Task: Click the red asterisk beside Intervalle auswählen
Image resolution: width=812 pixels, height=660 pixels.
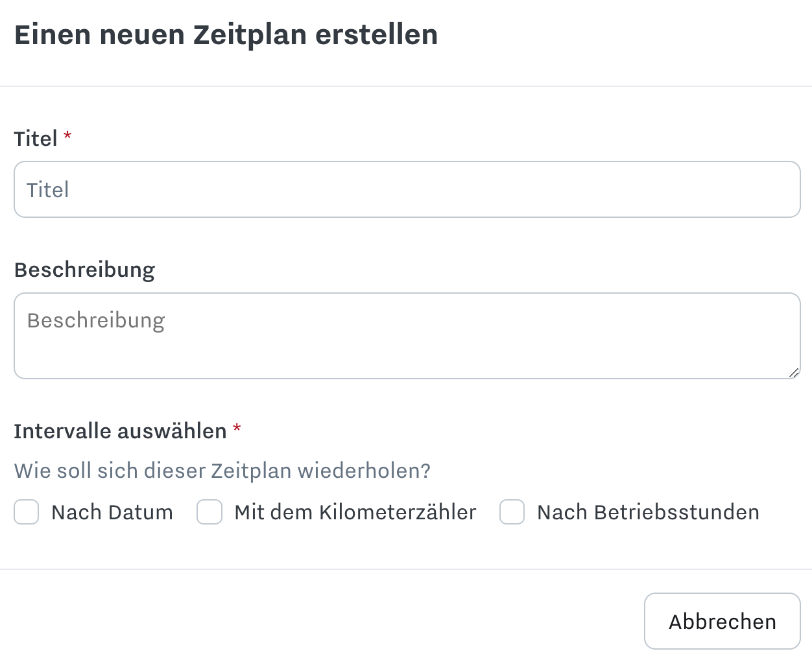Action: coord(237,428)
